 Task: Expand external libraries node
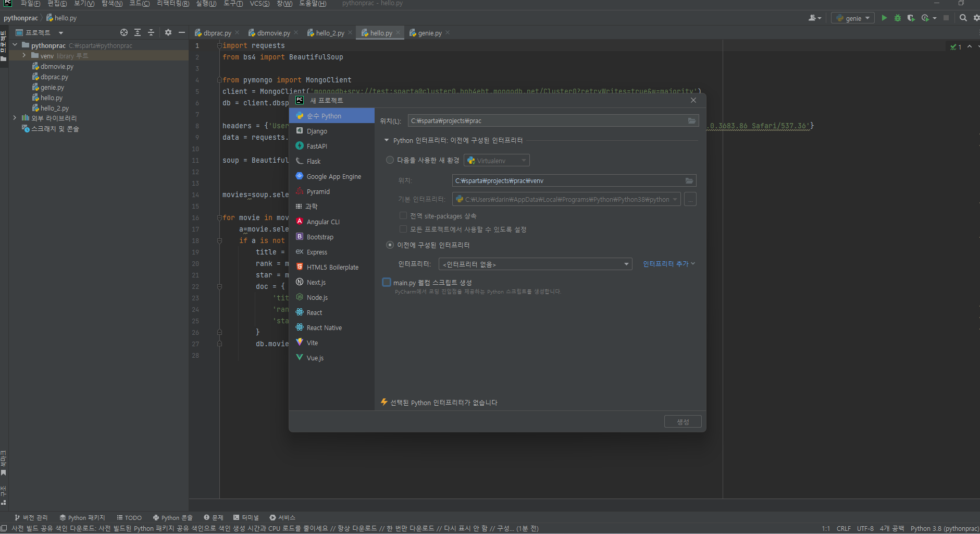click(x=15, y=118)
